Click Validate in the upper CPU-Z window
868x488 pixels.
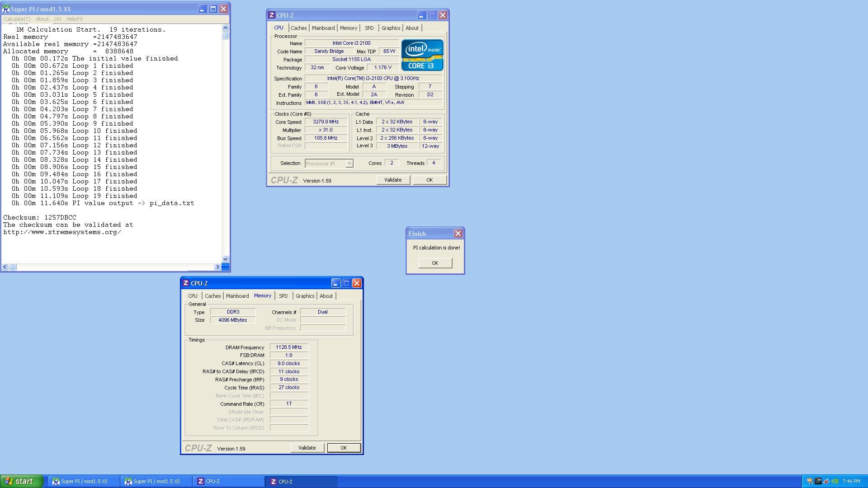tap(393, 180)
